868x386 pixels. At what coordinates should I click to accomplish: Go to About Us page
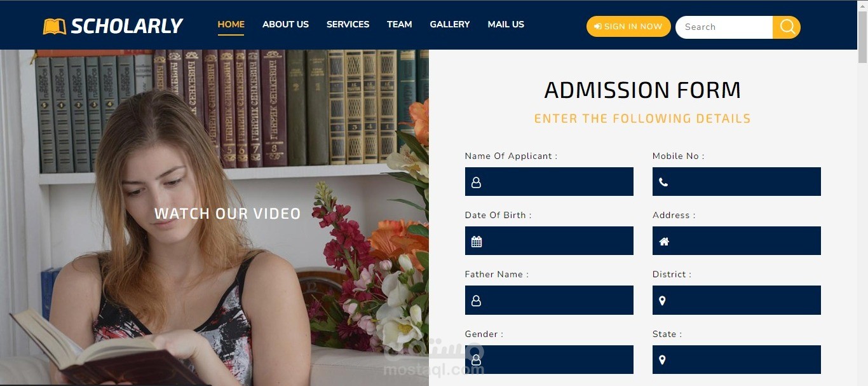(285, 24)
